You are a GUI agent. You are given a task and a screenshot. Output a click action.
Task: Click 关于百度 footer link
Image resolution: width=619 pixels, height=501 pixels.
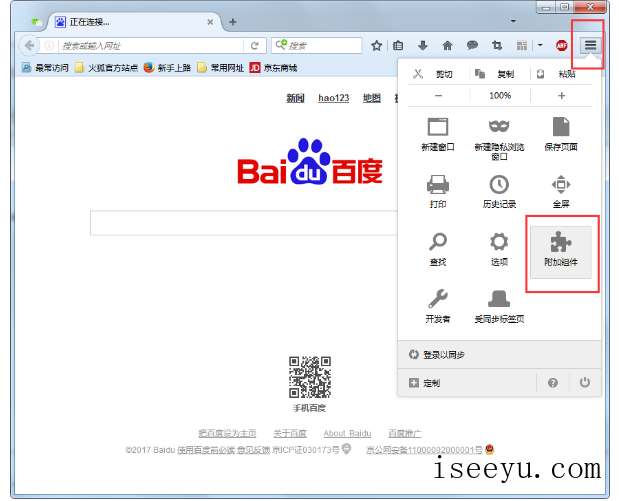(290, 433)
